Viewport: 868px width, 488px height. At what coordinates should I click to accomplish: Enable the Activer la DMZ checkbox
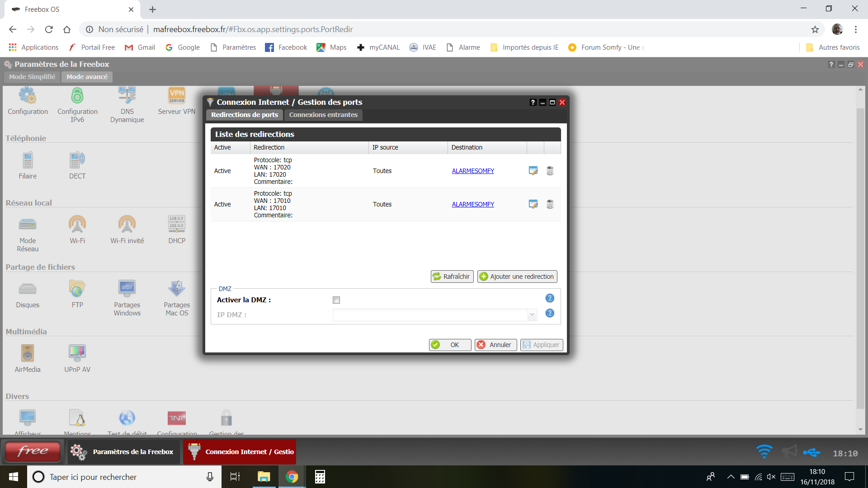(x=336, y=300)
